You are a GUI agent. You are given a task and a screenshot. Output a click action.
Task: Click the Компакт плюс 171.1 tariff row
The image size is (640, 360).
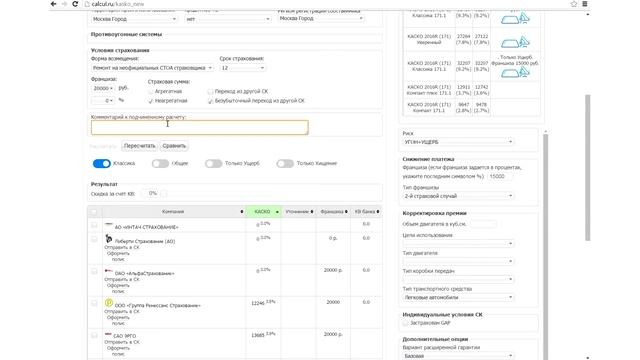(x=471, y=90)
